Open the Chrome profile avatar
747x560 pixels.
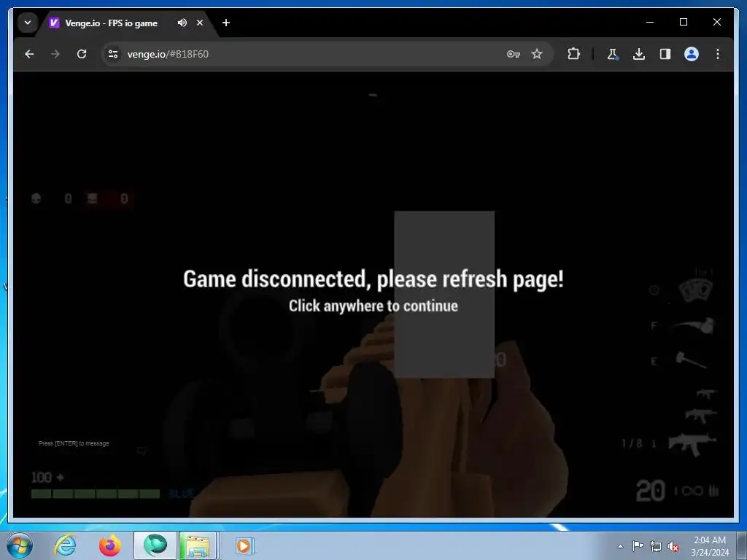pos(692,54)
